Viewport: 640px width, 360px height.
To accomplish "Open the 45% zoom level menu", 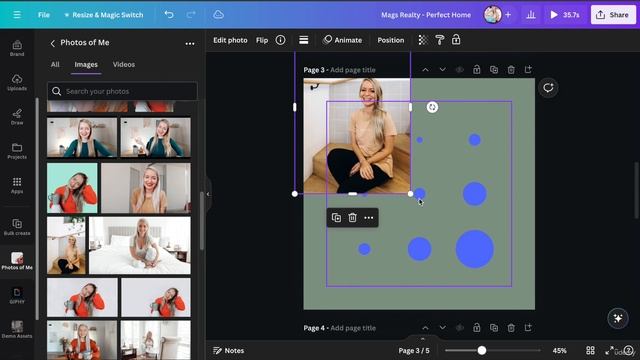I will tap(559, 351).
